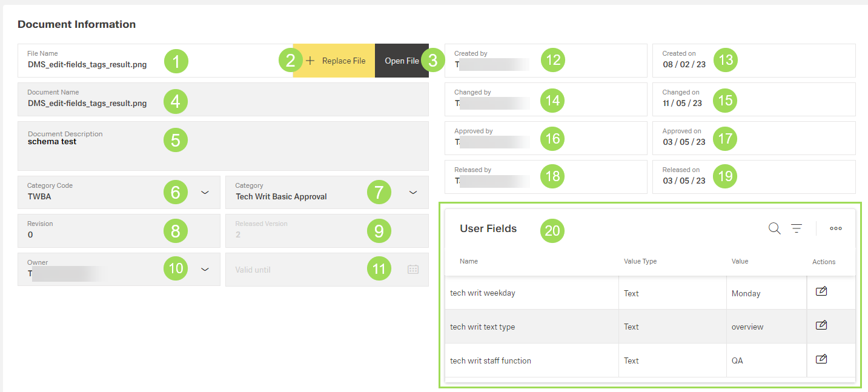Sort by the Value Type column header
Viewport: 868px width, 392px height.
(x=640, y=261)
